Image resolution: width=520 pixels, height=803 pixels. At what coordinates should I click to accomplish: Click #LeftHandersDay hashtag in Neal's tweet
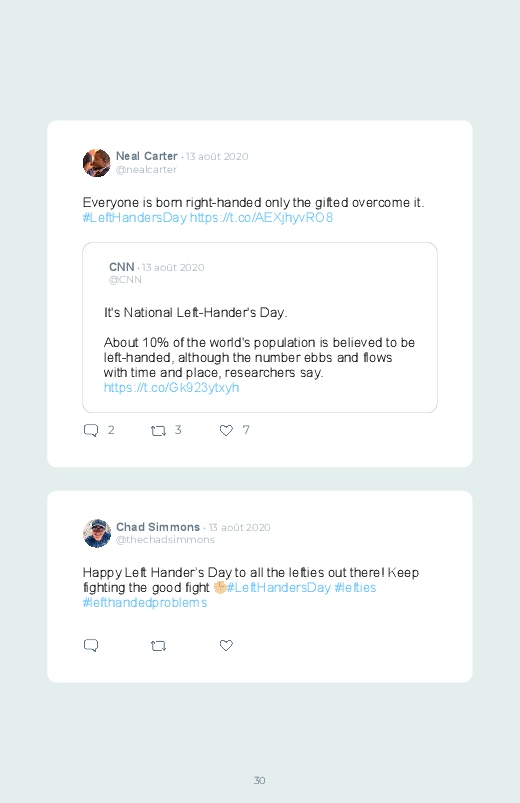135,218
